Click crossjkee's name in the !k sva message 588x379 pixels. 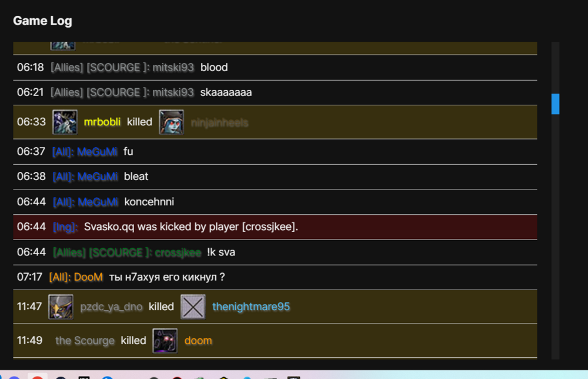[178, 252]
